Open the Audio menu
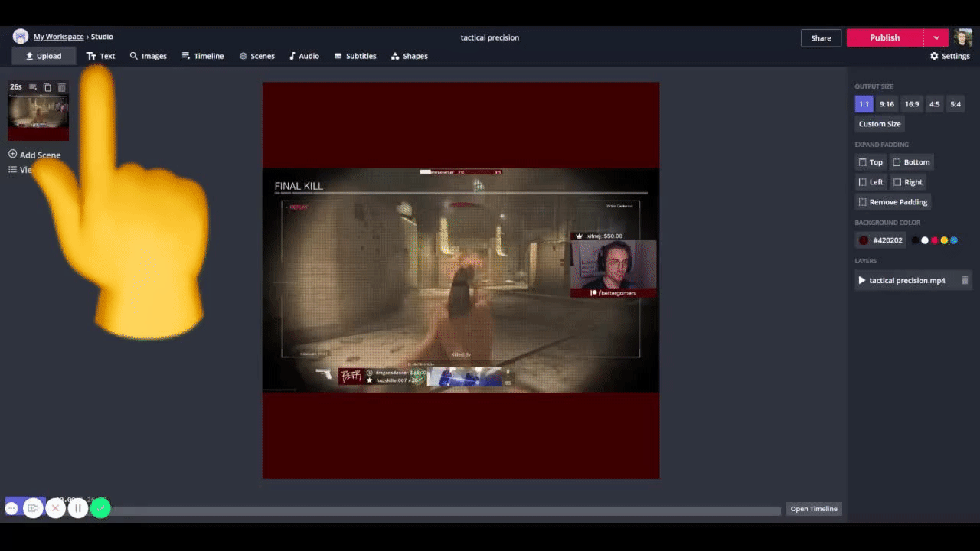Screen dimensions: 980x551 click(x=304, y=56)
